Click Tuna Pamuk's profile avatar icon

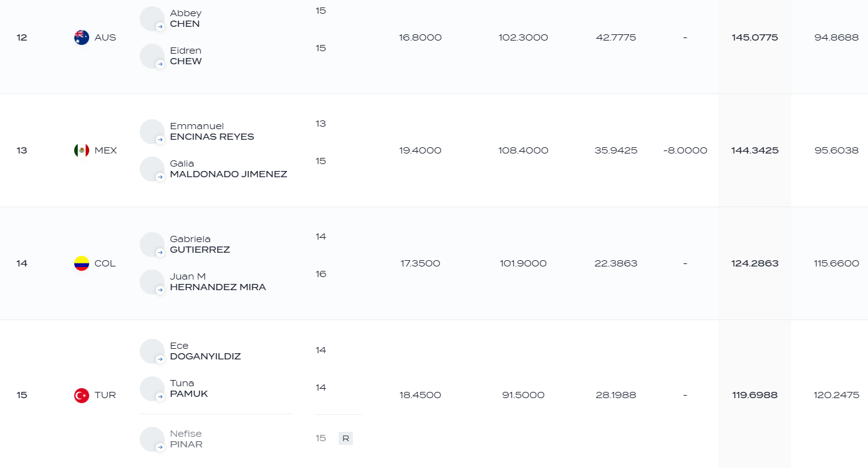152,389
